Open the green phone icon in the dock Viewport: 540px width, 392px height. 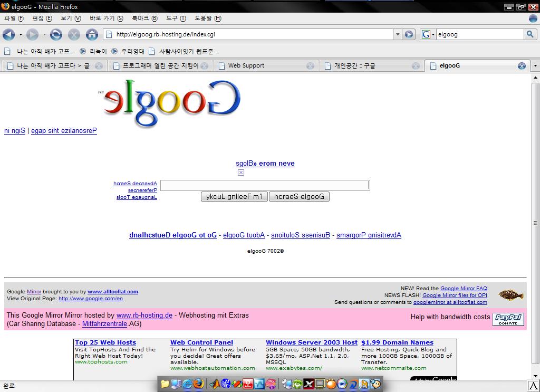297,384
